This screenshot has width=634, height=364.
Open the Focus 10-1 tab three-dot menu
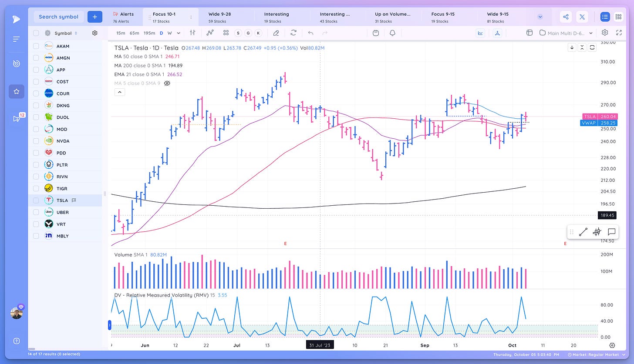(191, 17)
